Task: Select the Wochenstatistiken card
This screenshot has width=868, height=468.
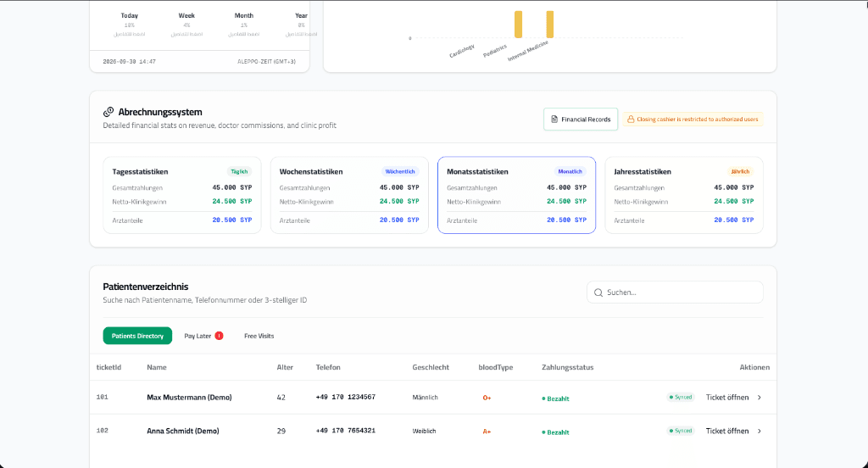Action: point(349,195)
